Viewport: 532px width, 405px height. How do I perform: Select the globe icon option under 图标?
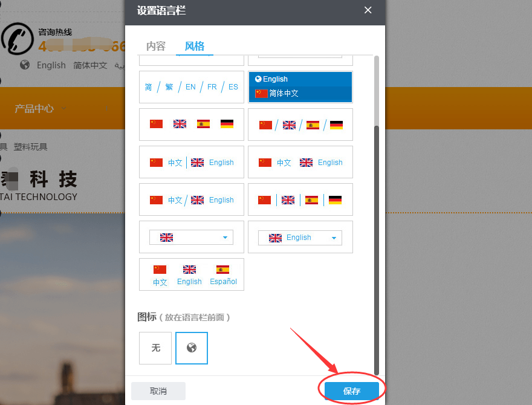(x=192, y=348)
